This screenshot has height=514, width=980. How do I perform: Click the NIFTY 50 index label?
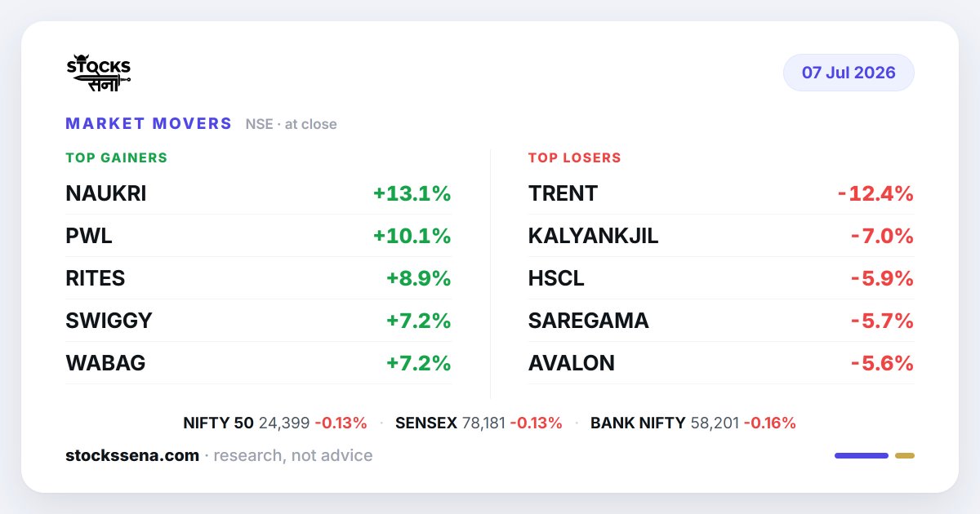219,423
